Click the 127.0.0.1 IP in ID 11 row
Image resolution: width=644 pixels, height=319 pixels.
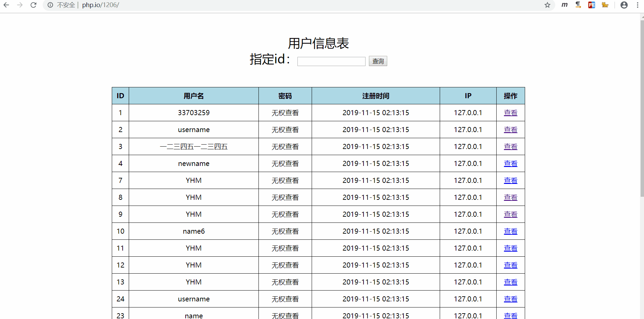pos(468,248)
